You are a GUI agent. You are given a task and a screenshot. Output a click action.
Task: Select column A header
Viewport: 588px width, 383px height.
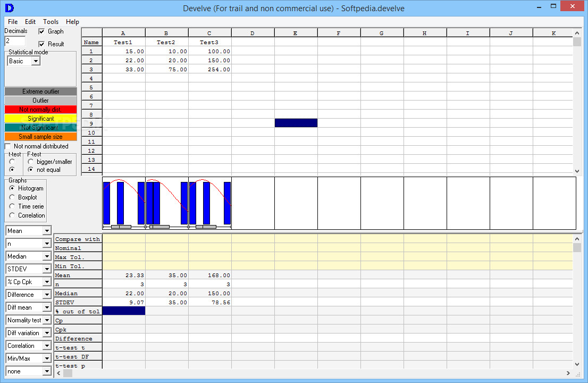124,33
